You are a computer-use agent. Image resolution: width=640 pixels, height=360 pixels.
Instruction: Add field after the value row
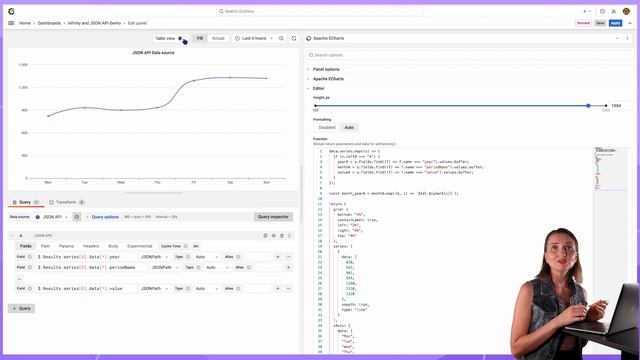(278, 289)
